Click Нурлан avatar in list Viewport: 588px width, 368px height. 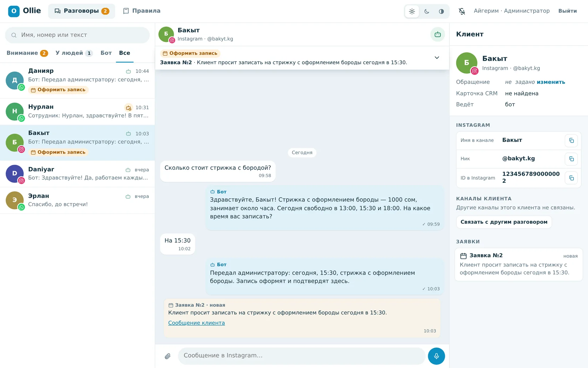point(14,111)
